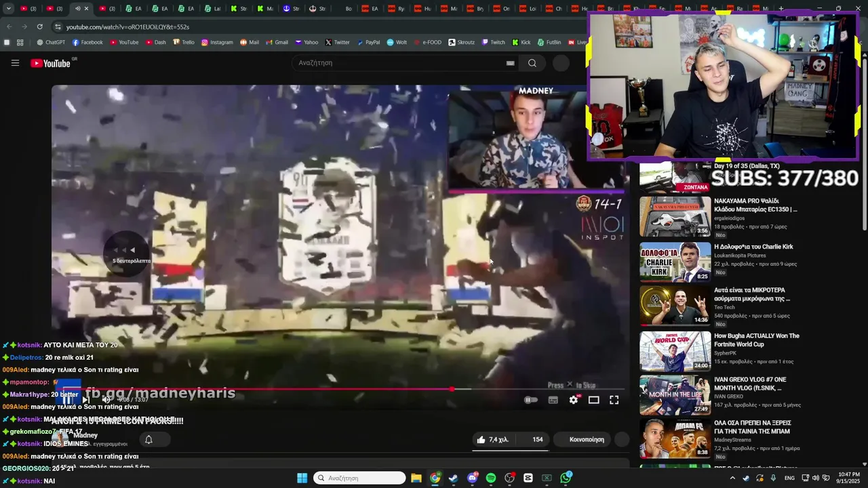The width and height of the screenshot is (868, 488).
Task: Open the FutBin bookmark
Action: 549,42
